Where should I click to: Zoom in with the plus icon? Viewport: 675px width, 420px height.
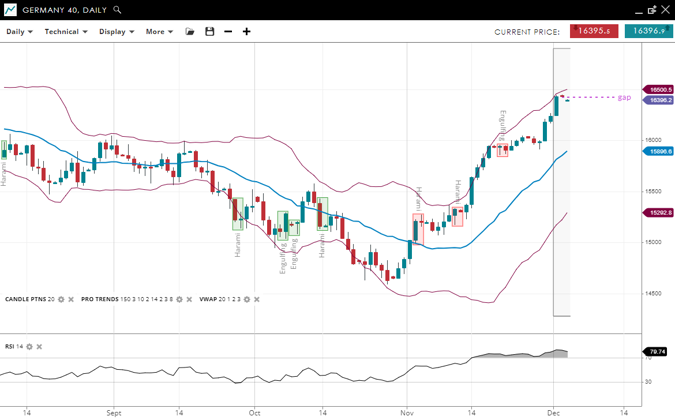[247, 32]
